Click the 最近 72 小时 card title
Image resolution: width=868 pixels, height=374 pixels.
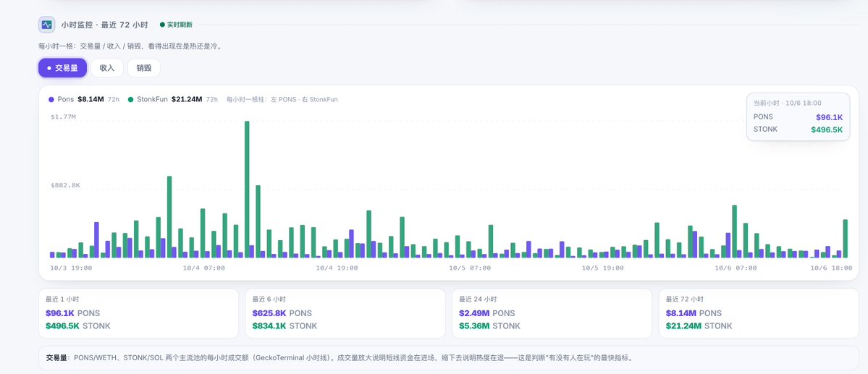click(x=684, y=299)
